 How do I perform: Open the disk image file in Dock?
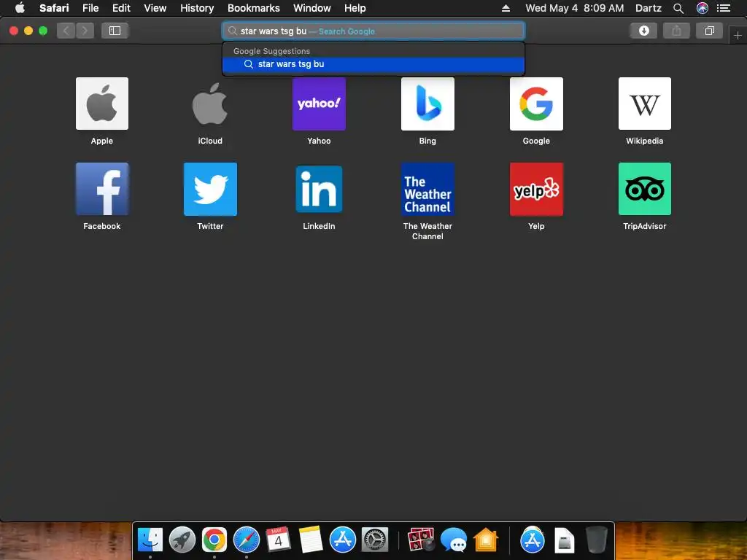[565, 540]
